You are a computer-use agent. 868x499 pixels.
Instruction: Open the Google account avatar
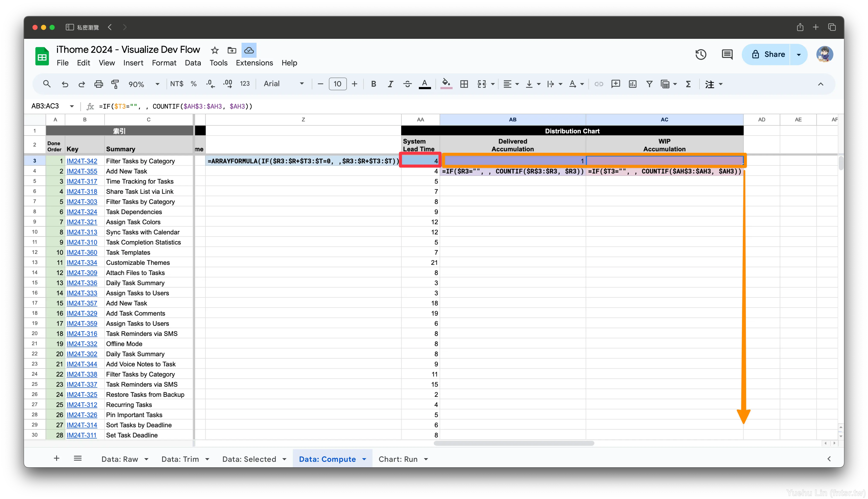pos(824,54)
